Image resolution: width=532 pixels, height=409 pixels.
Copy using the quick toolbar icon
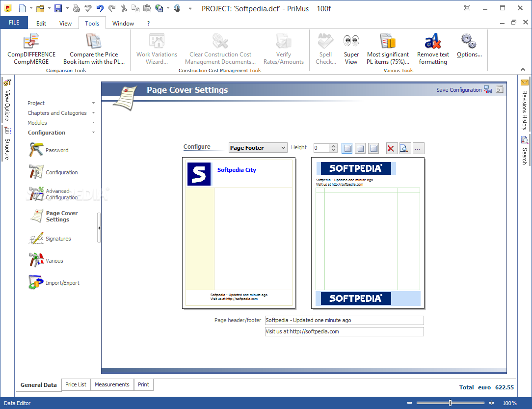[135, 8]
